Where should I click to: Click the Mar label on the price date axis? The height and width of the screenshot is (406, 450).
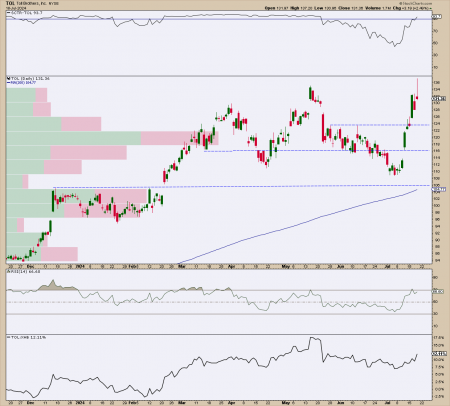[182, 267]
